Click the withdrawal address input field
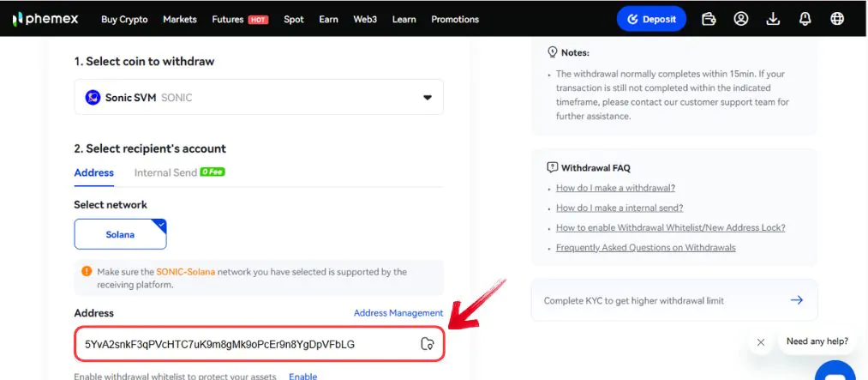The width and height of the screenshot is (868, 380). (x=259, y=344)
